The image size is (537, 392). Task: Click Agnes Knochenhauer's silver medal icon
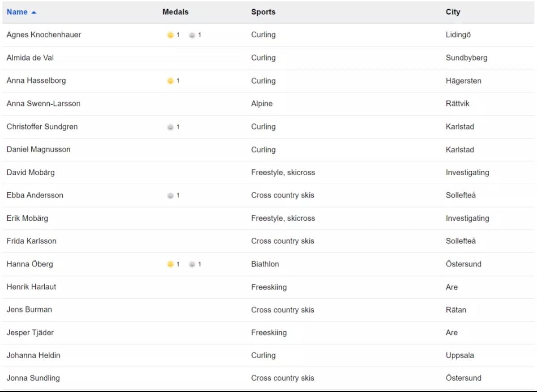click(192, 35)
